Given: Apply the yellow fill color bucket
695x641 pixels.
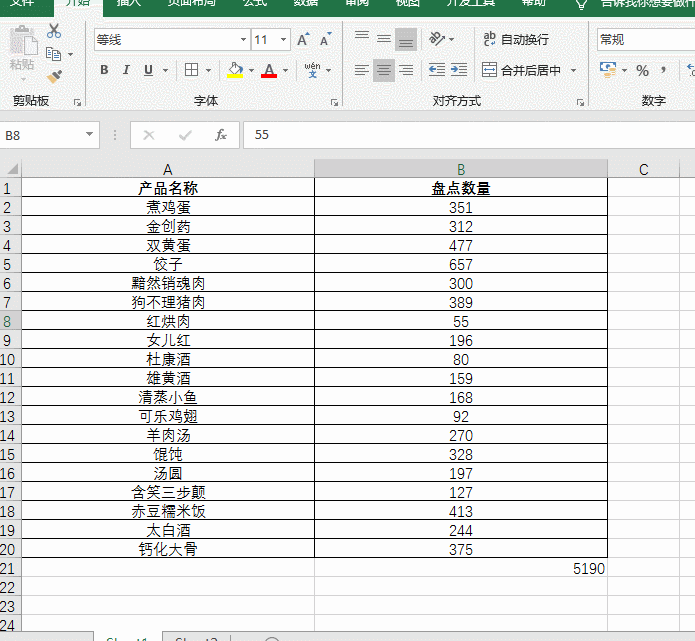Looking at the screenshot, I should tap(235, 70).
